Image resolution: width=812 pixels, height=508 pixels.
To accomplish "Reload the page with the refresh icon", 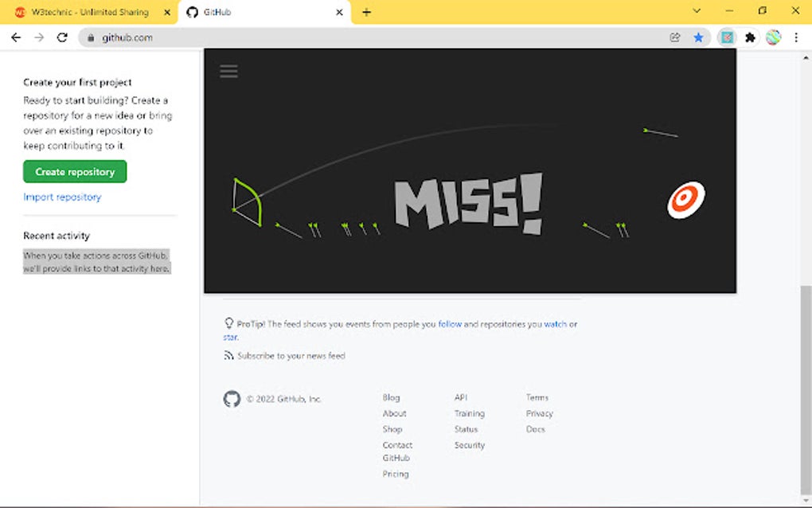I will [63, 37].
